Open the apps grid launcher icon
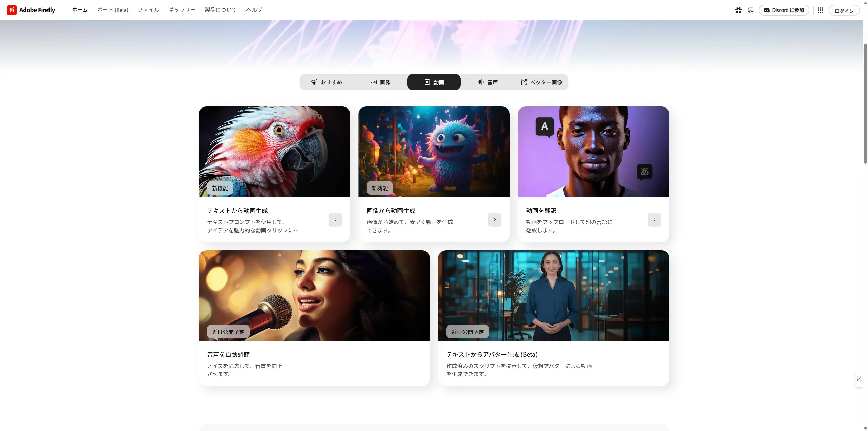The height and width of the screenshot is (431, 868). coord(821,10)
